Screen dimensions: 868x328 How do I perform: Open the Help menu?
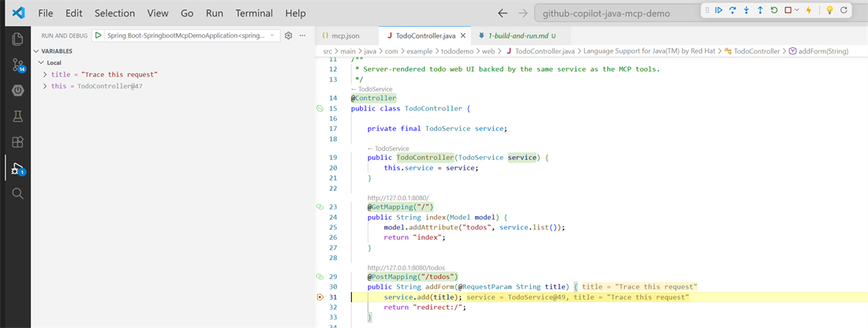295,13
